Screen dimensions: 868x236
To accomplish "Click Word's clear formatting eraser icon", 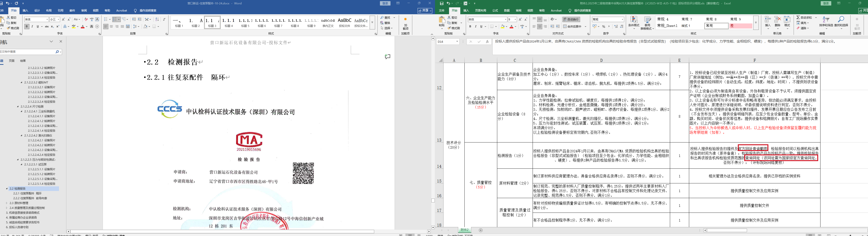I will point(86,19).
